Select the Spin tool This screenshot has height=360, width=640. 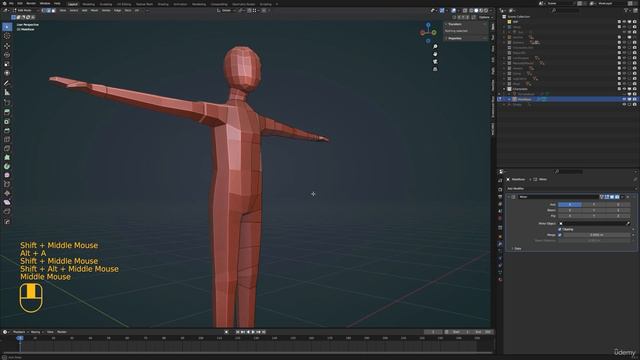[x=7, y=167]
